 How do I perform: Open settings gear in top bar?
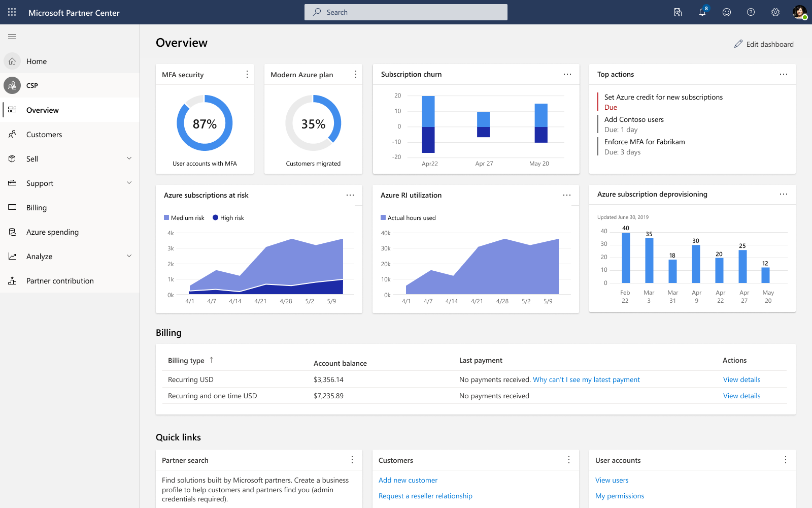pos(775,12)
